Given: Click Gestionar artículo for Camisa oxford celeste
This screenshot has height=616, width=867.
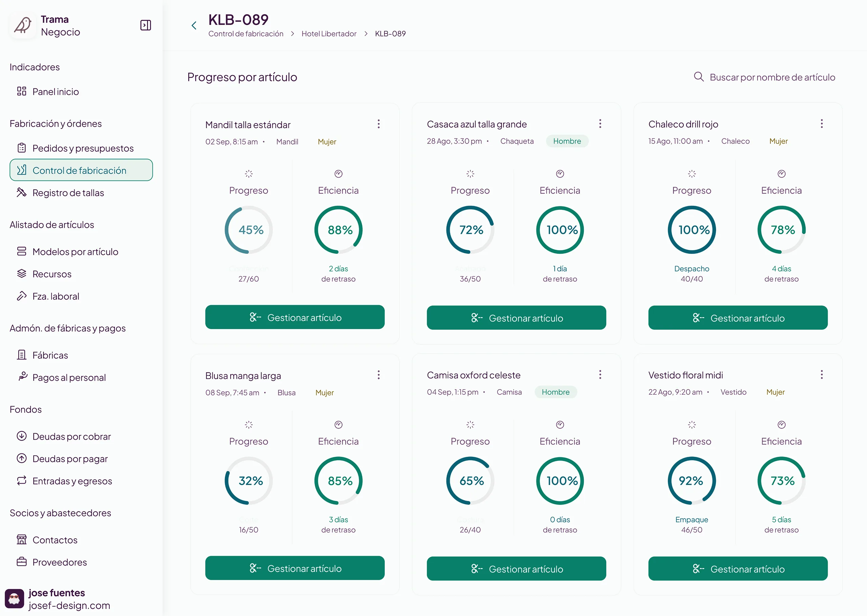Looking at the screenshot, I should tap(516, 569).
